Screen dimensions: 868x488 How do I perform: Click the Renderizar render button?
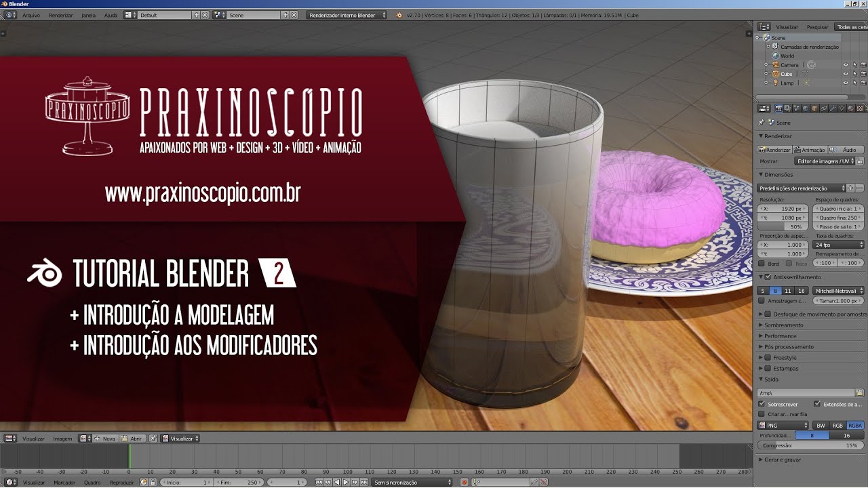(x=774, y=150)
